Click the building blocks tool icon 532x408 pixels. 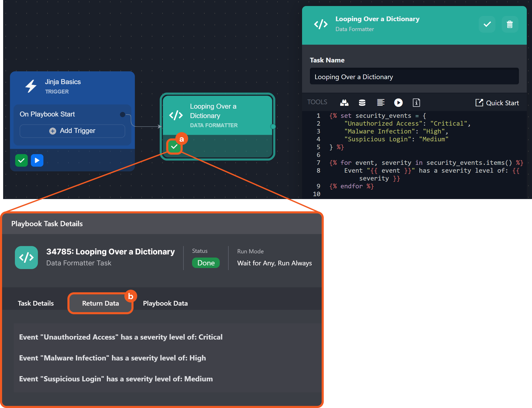[344, 103]
